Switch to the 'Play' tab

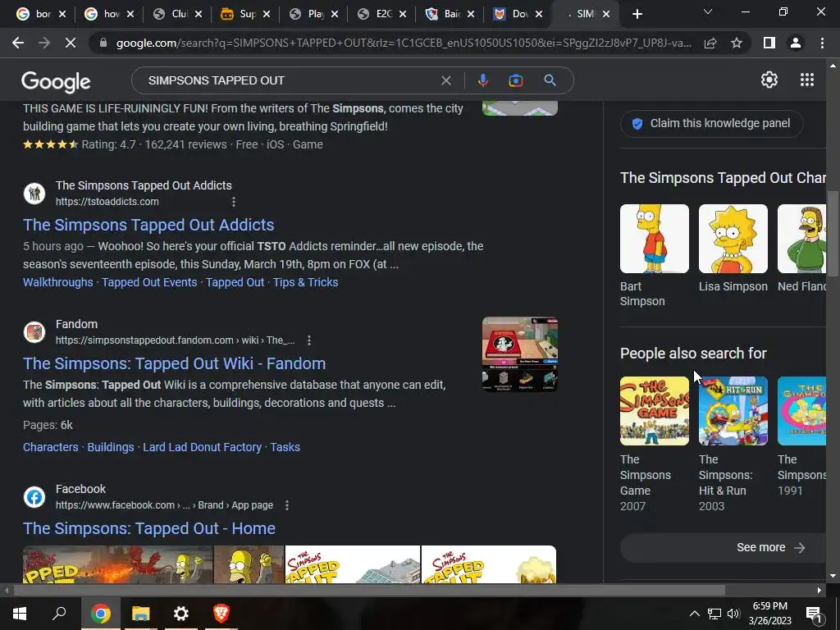308,14
